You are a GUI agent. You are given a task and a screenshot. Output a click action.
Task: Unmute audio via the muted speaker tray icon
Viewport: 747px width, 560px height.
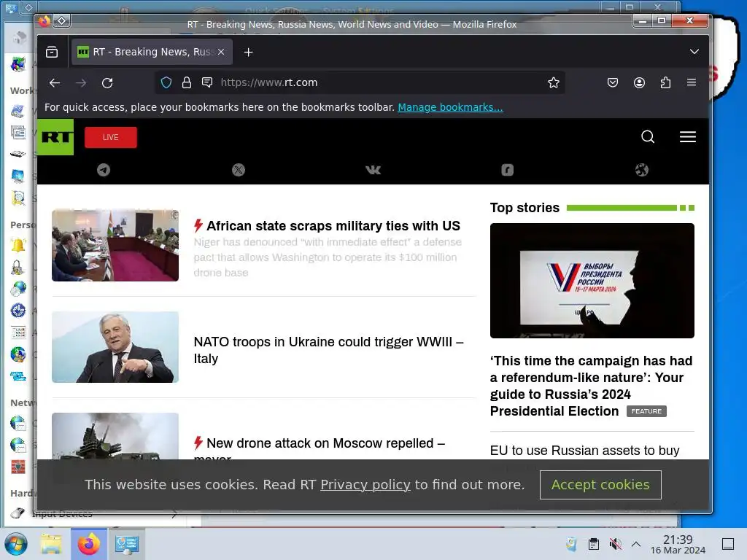[615, 544]
